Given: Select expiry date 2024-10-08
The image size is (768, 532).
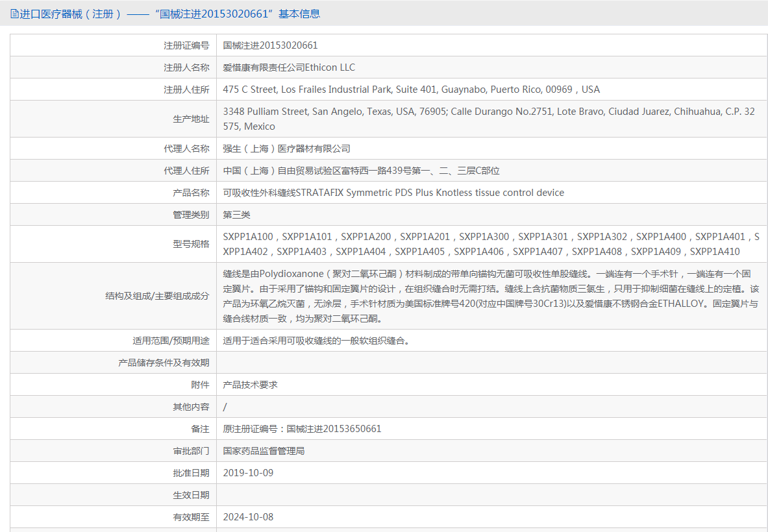Looking at the screenshot, I should point(248,516).
